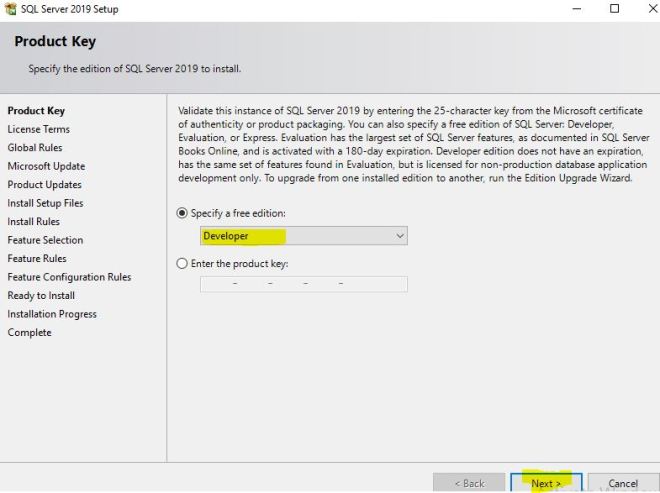Viewport: 660px width, 493px height.
Task: Maximize the SQL Server Setup window
Action: point(615,9)
